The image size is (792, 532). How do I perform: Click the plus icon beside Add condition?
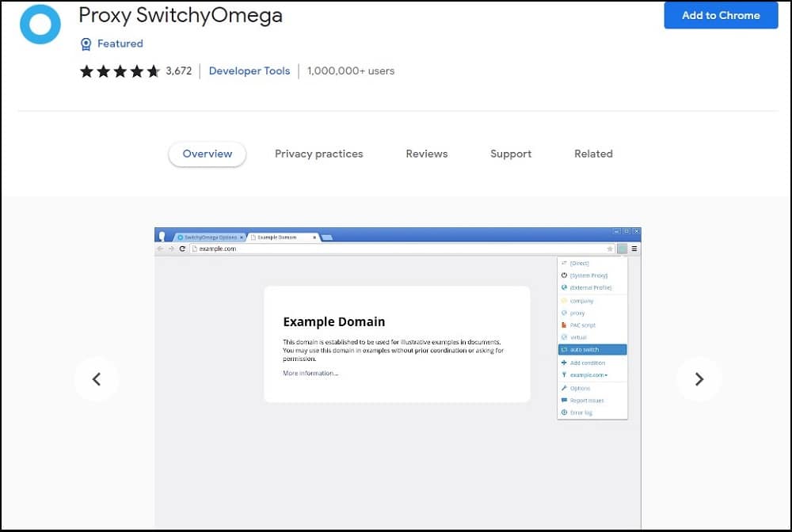point(564,363)
